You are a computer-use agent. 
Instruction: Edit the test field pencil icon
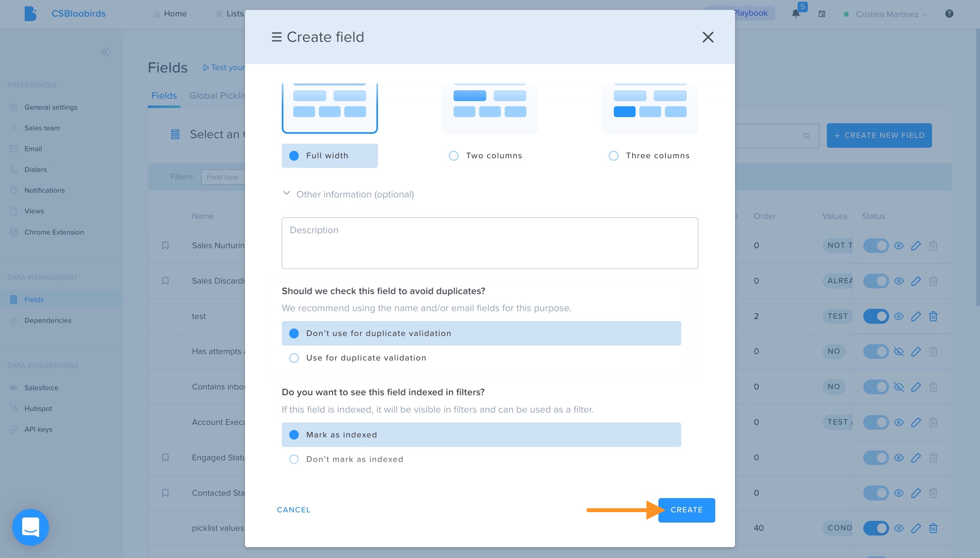(x=916, y=317)
